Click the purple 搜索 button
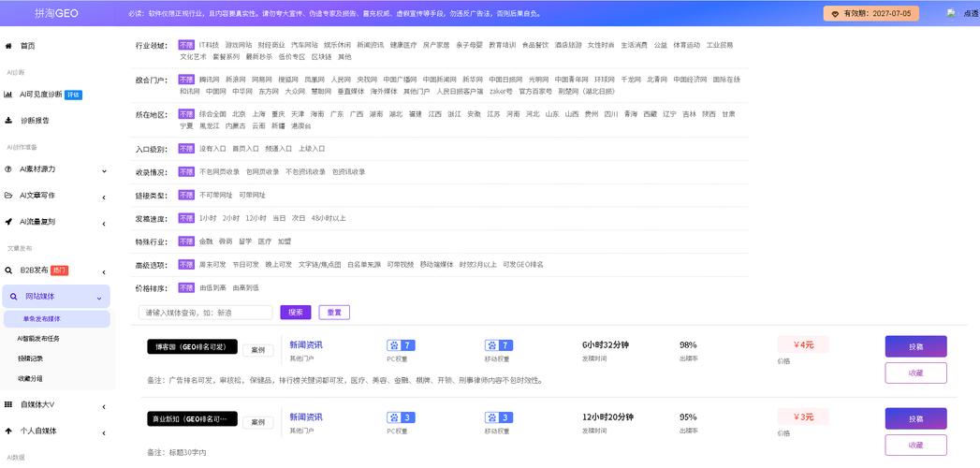980x468 pixels. 296,313
